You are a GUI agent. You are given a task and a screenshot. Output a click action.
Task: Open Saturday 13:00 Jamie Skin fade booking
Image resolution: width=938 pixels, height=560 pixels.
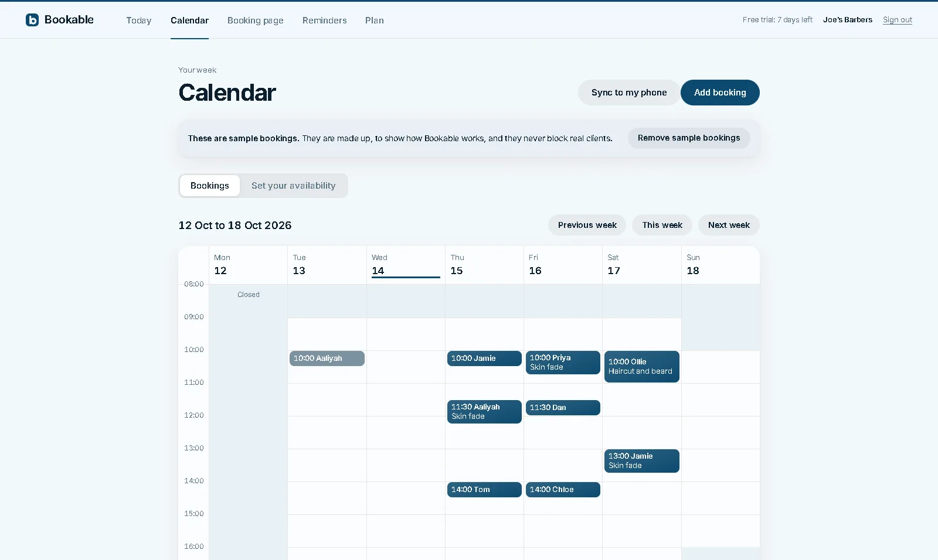coord(642,461)
